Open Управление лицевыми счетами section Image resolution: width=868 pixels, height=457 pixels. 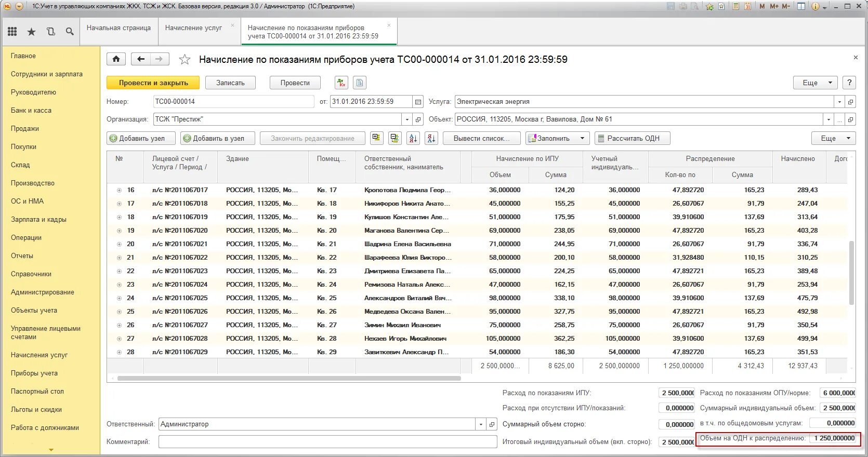pos(46,333)
